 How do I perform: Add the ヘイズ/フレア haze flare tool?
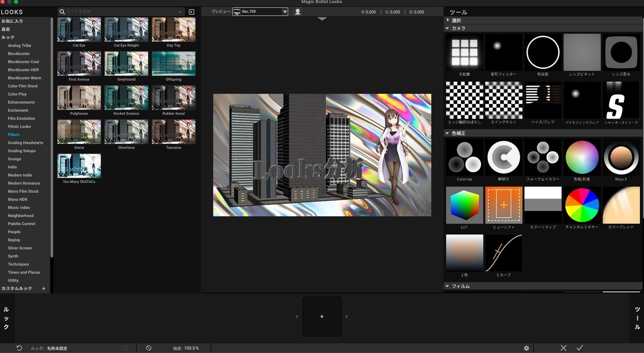pyautogui.click(x=543, y=100)
